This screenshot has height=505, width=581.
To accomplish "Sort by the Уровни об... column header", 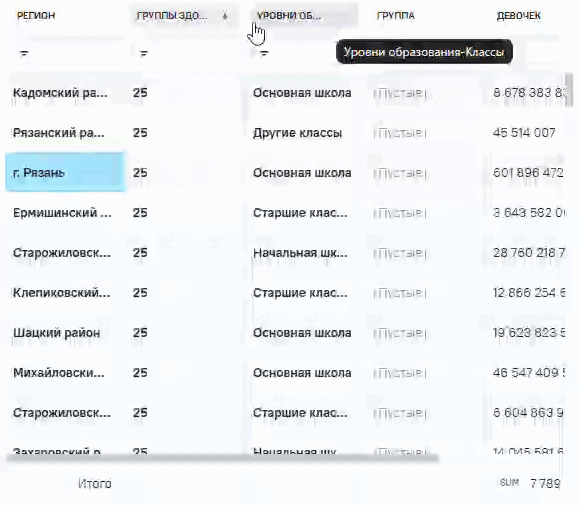I will point(289,16).
